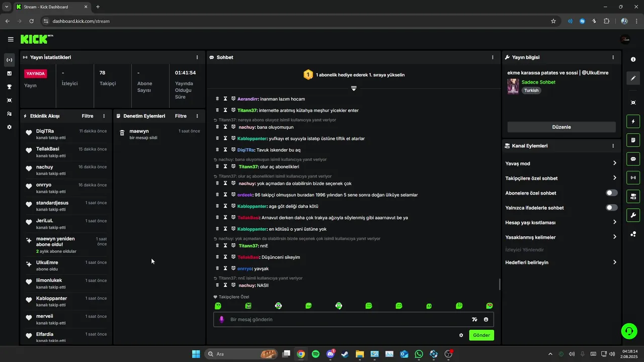
Task: Expand Yasaklanmış kelimeler settings
Action: coord(560,237)
